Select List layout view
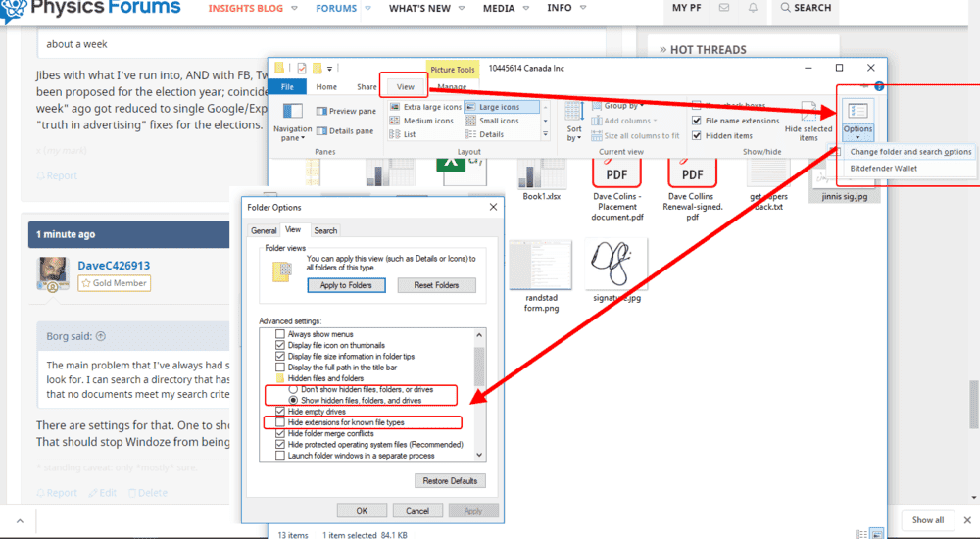Image resolution: width=980 pixels, height=539 pixels. (x=403, y=134)
